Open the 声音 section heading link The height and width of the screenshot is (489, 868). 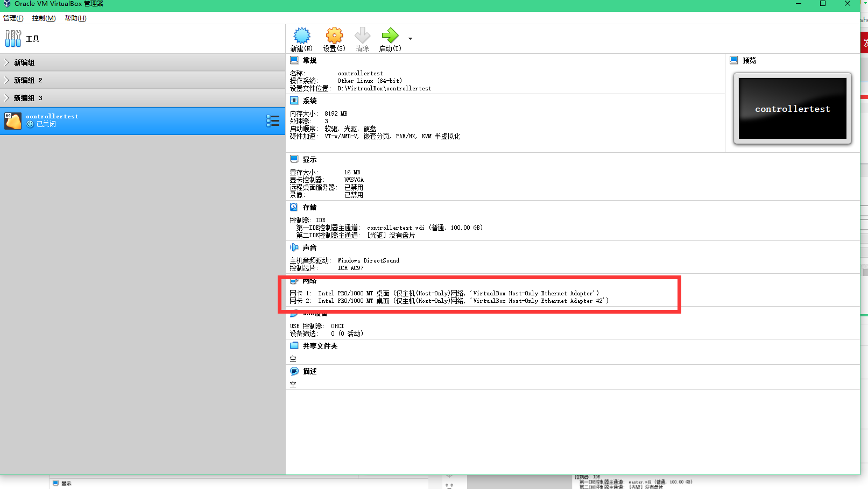309,248
